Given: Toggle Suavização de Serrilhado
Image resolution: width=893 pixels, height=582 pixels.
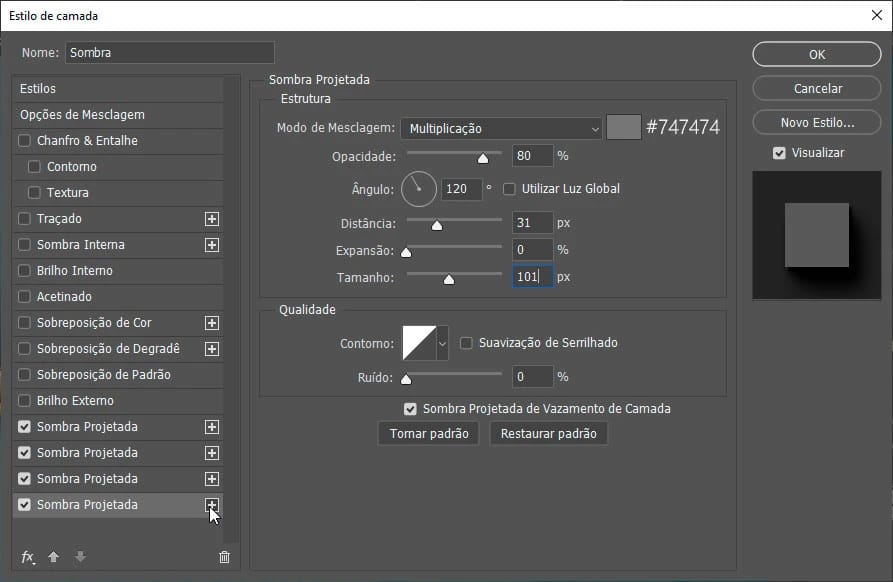Looking at the screenshot, I should [465, 342].
